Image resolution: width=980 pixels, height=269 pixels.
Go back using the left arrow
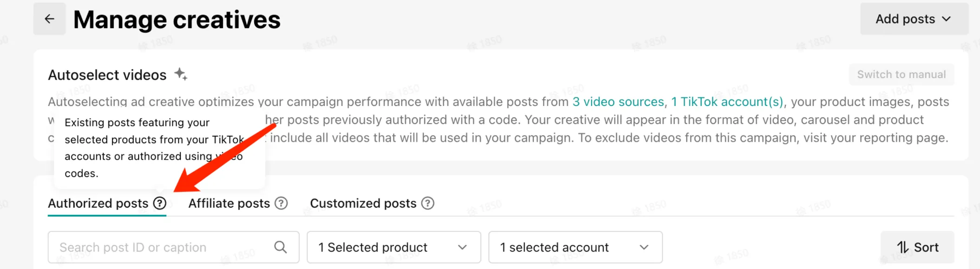49,19
